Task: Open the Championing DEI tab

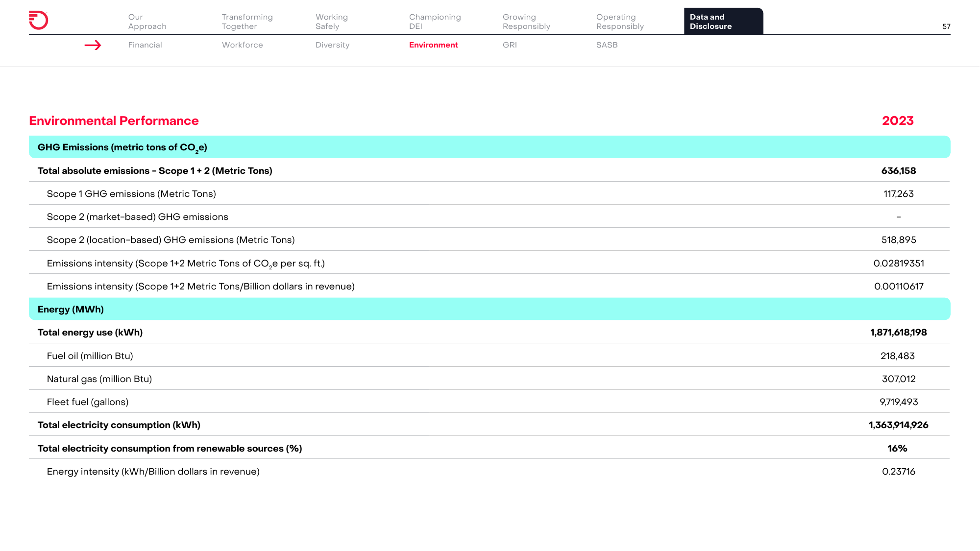Action: 435,22
